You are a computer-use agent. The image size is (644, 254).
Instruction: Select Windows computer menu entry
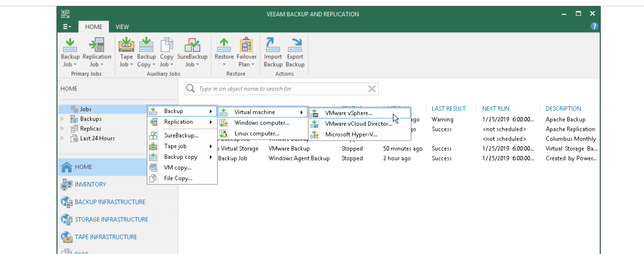(x=262, y=123)
